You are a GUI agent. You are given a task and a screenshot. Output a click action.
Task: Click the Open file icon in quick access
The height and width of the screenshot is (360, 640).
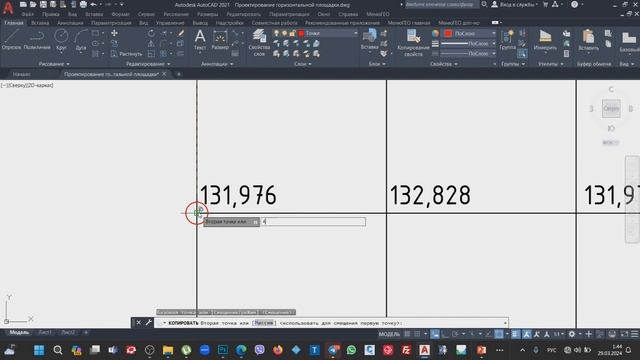tap(33, 4)
